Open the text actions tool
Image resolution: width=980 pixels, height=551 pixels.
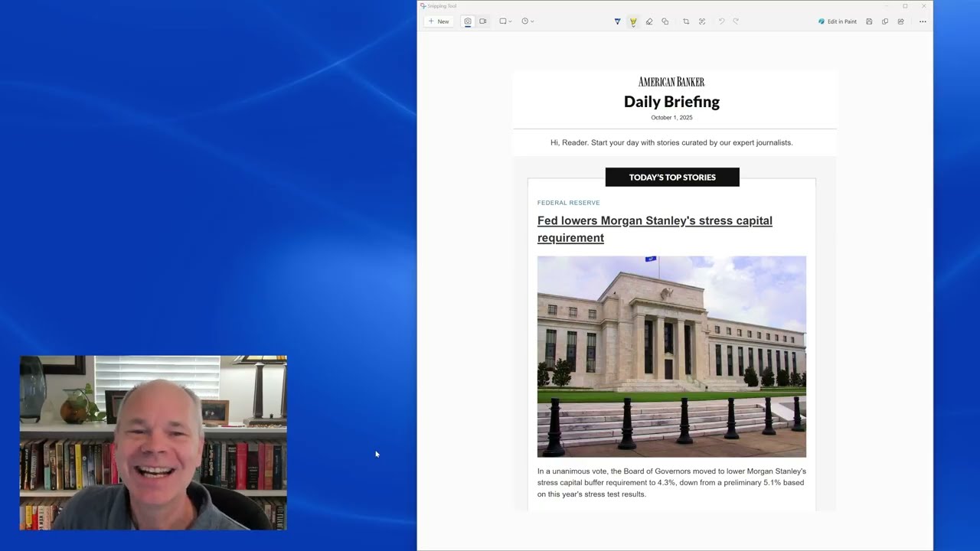702,21
